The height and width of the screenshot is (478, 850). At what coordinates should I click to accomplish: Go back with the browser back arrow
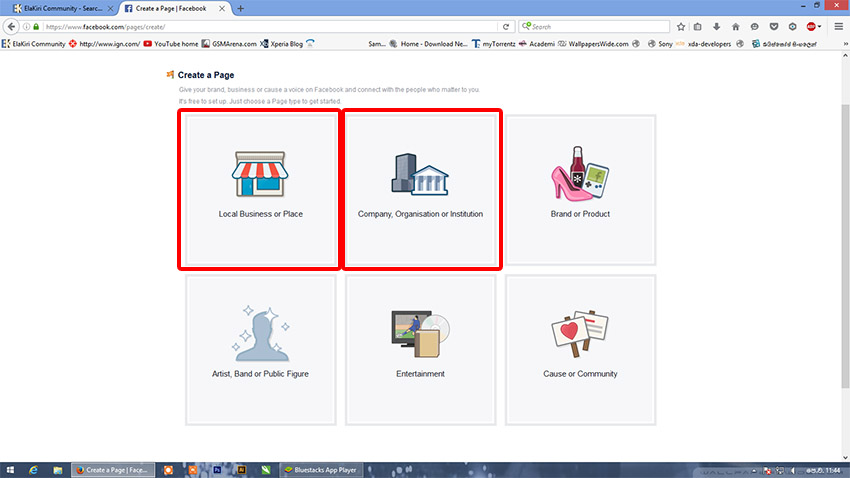pos(11,27)
